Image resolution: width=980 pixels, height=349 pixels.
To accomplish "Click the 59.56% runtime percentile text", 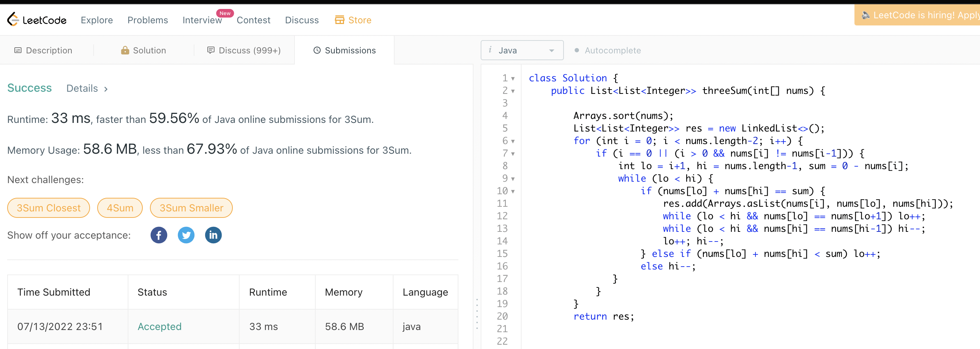I will pos(174,118).
